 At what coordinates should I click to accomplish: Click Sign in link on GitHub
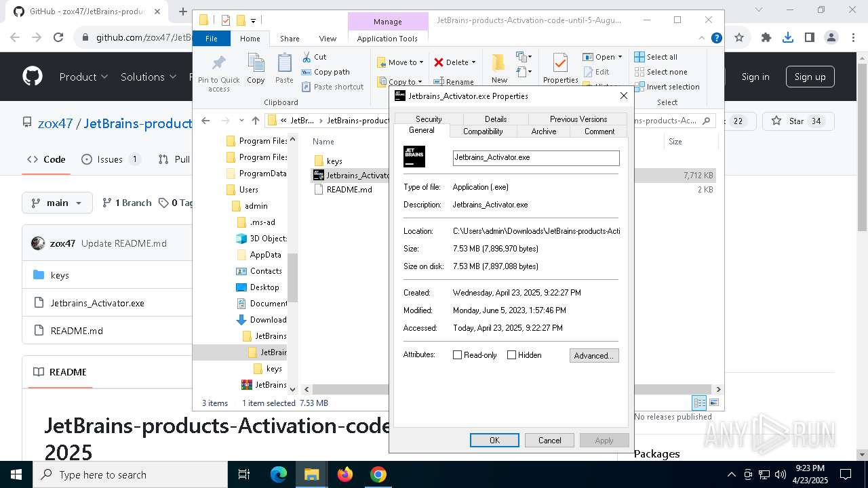755,77
